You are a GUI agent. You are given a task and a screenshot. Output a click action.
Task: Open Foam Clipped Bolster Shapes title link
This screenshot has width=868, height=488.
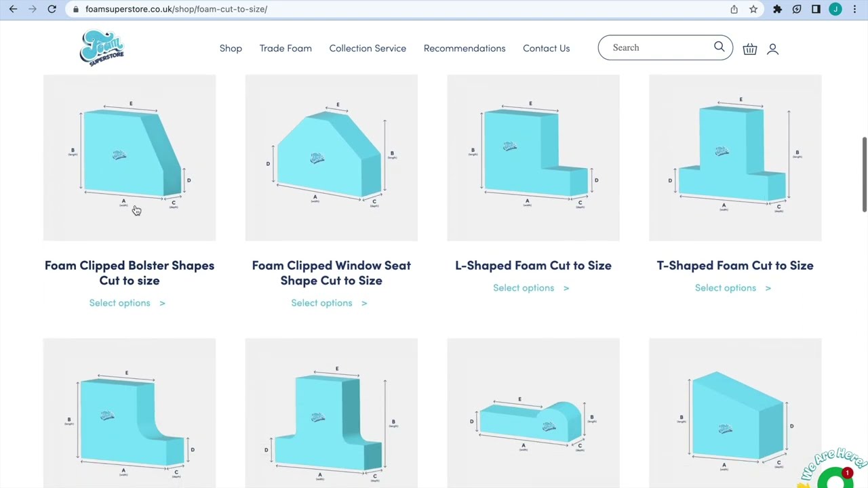tap(130, 272)
